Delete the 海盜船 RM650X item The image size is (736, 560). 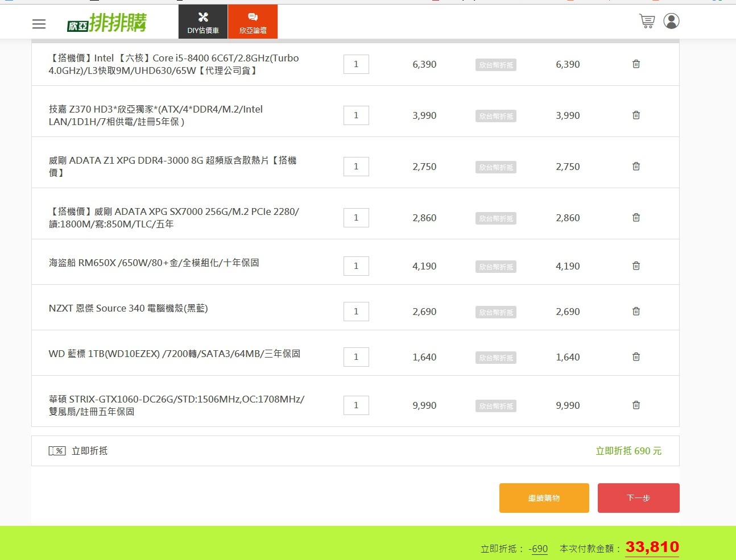[x=636, y=266]
